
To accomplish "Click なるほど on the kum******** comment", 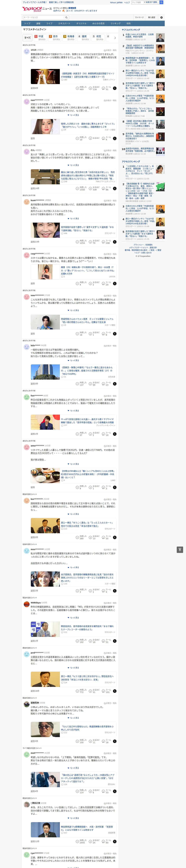I will [94, 242].
